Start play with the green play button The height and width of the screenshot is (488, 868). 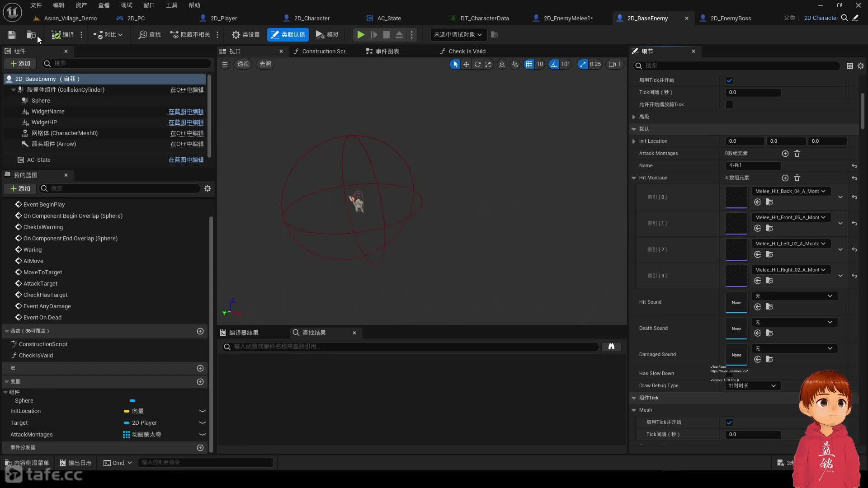point(360,35)
